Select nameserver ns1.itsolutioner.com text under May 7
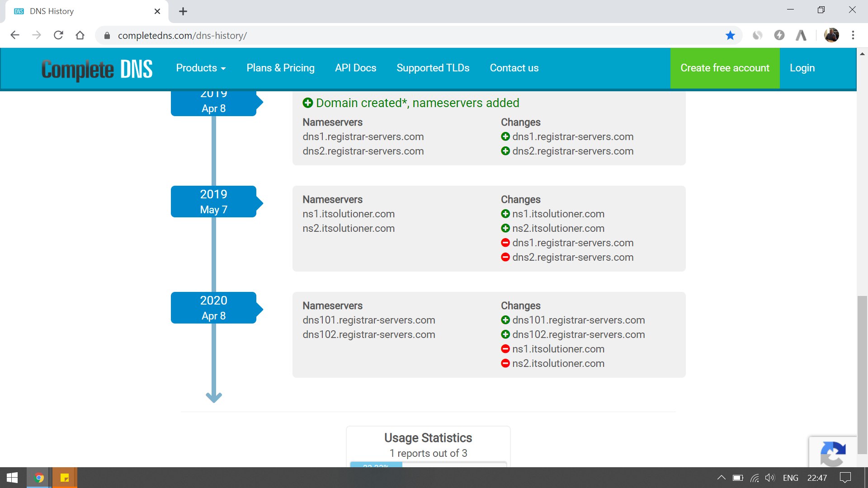This screenshot has width=868, height=488. point(349,214)
